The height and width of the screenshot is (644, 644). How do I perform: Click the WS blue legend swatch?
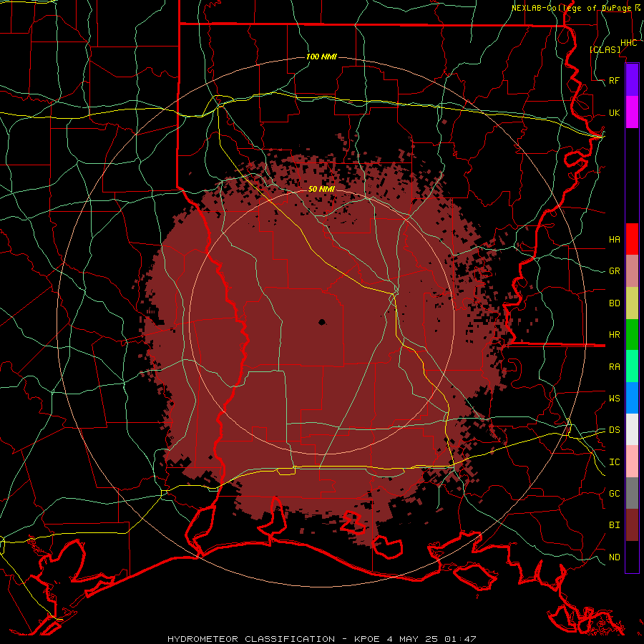tap(632, 398)
